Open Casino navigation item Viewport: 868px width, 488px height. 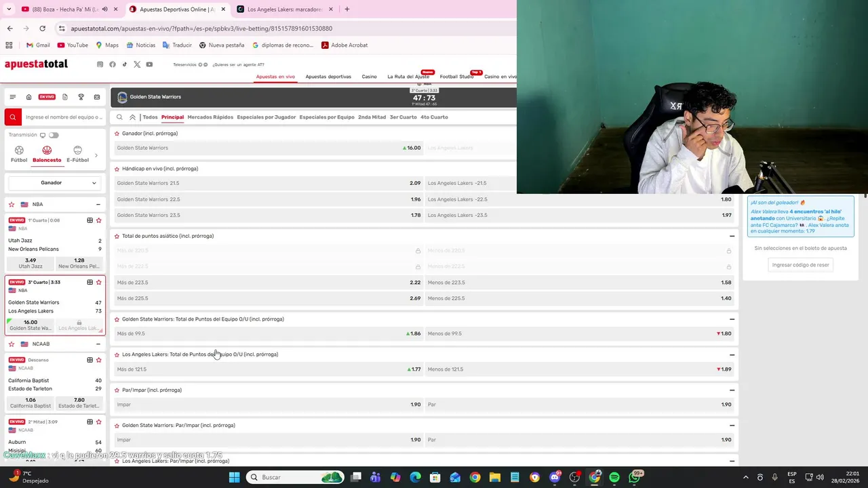[x=369, y=77]
